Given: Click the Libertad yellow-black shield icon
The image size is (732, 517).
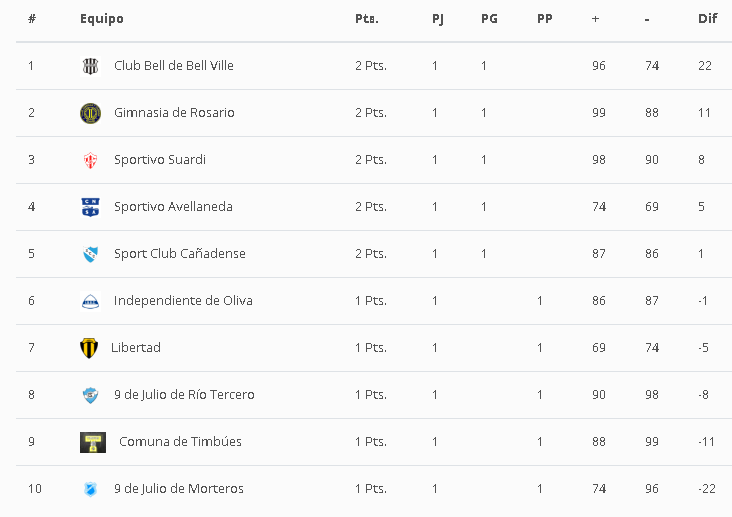Looking at the screenshot, I should coord(89,348).
